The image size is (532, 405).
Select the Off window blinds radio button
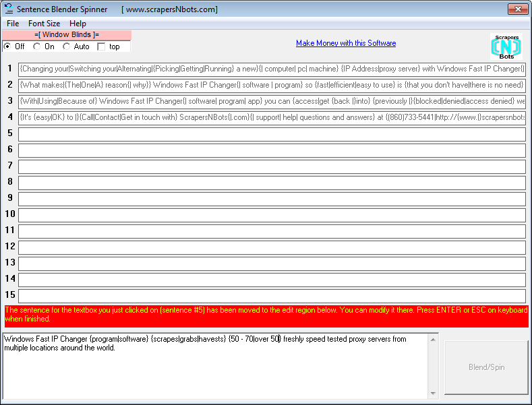point(7,46)
